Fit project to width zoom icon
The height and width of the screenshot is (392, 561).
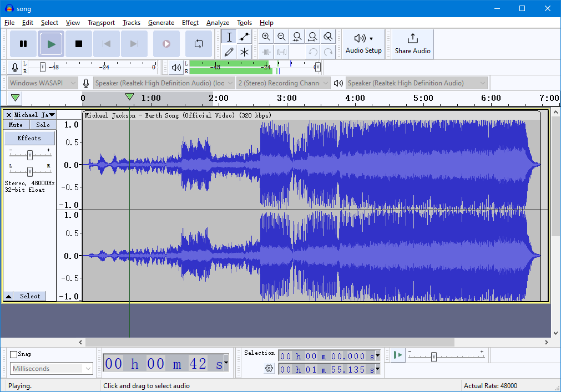tap(312, 37)
